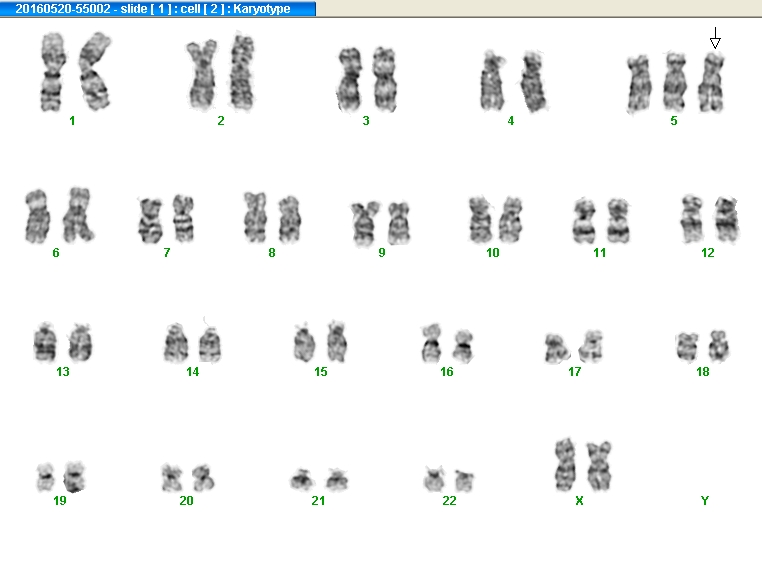Click the left chromosome 20 image

(x=172, y=478)
